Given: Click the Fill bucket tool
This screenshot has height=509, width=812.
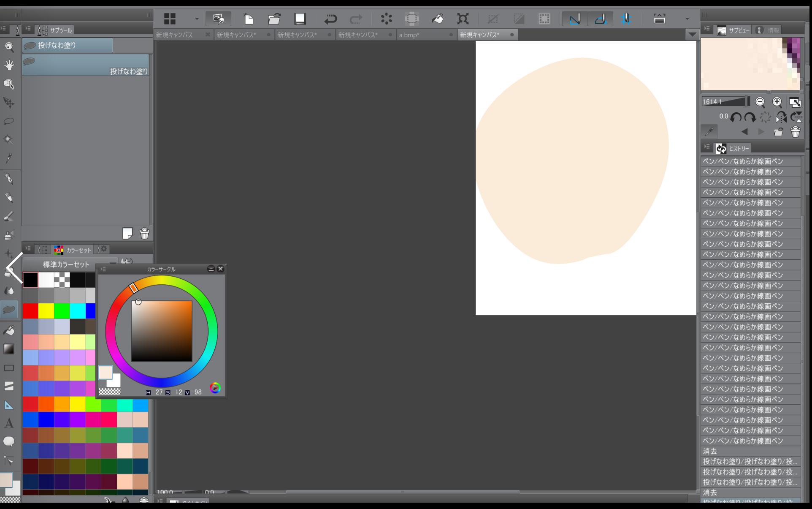Looking at the screenshot, I should [9, 330].
